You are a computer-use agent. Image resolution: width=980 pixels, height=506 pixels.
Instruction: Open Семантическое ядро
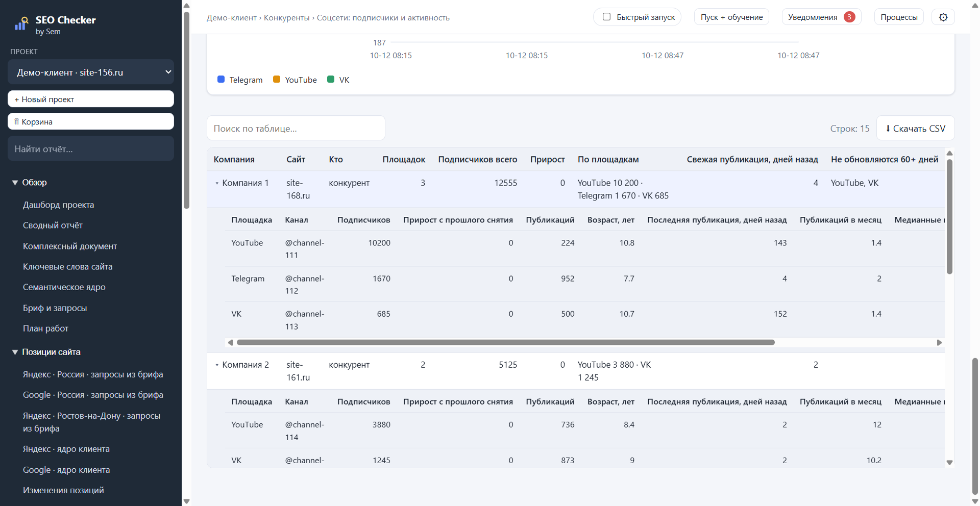click(64, 287)
